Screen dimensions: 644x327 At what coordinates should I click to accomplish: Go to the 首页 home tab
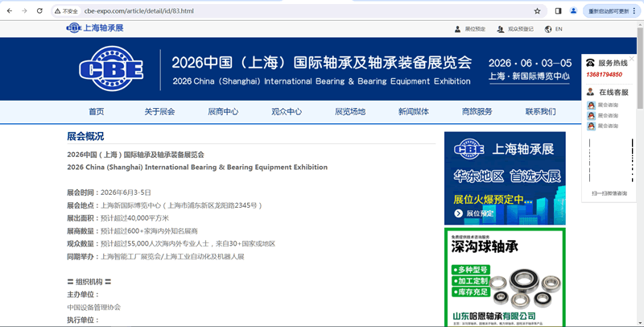(x=97, y=112)
